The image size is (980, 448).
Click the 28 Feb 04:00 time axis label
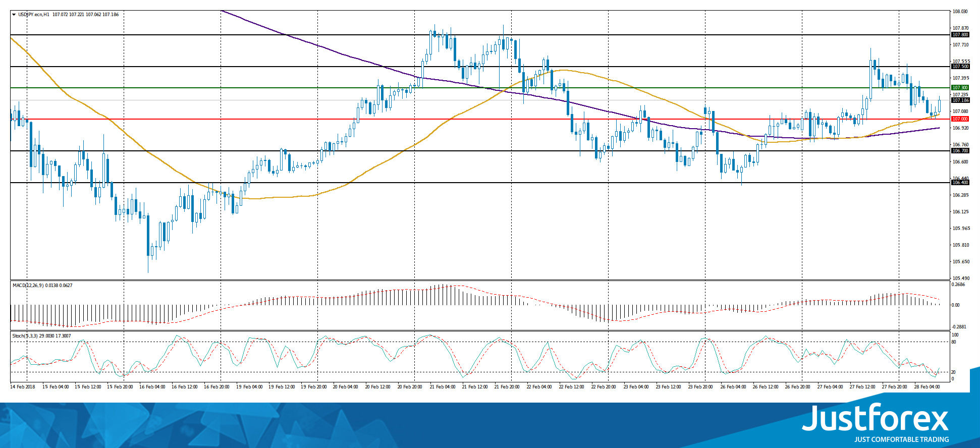click(927, 387)
